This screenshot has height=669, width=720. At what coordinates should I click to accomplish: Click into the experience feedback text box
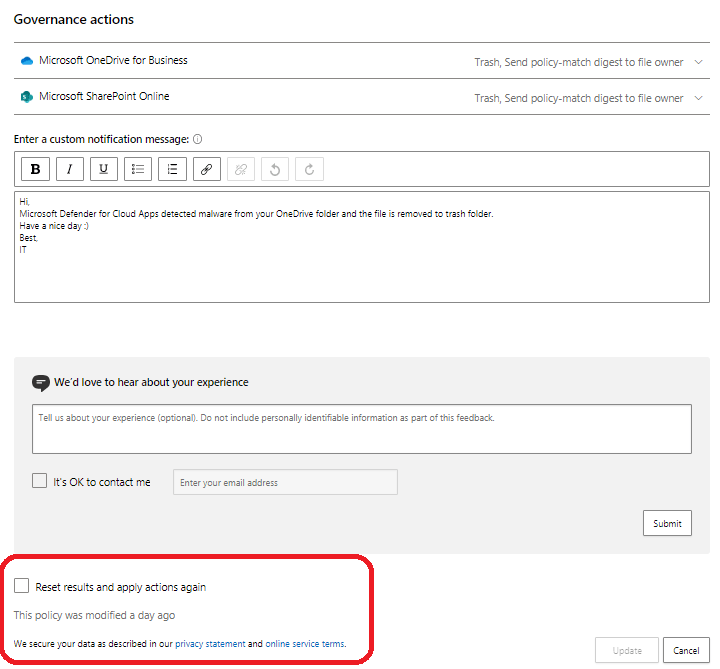point(361,429)
